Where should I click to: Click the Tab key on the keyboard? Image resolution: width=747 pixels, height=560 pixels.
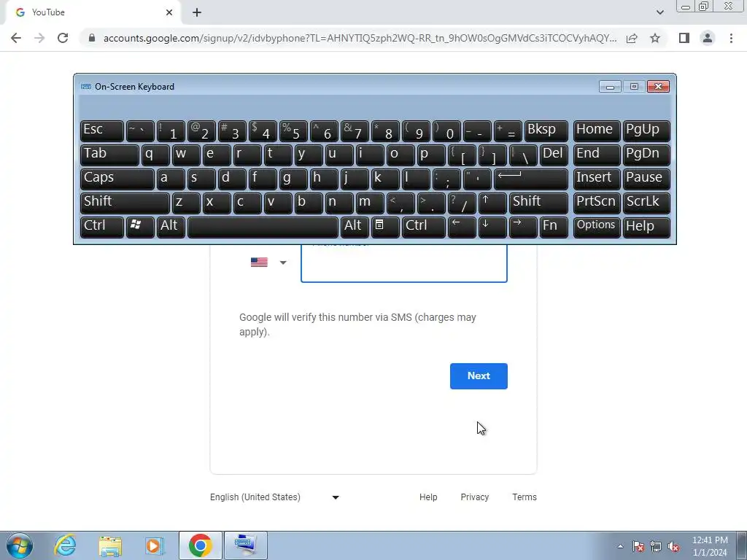coord(109,155)
